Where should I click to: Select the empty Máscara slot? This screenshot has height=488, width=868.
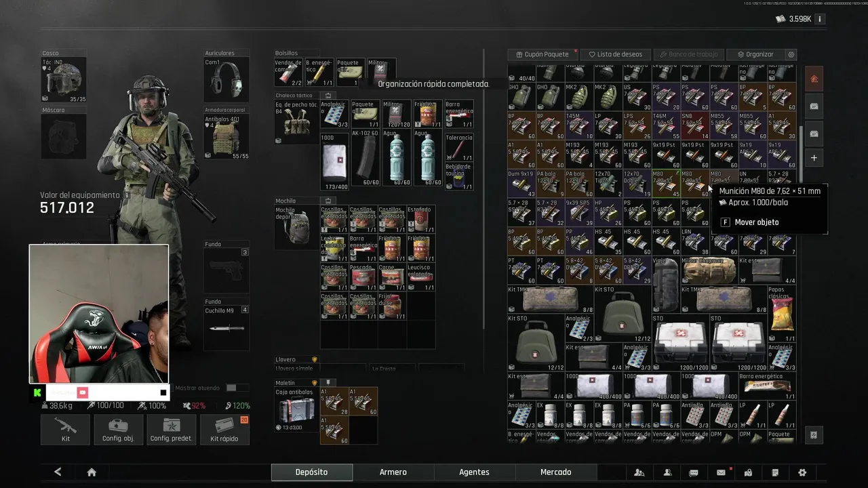click(64, 136)
